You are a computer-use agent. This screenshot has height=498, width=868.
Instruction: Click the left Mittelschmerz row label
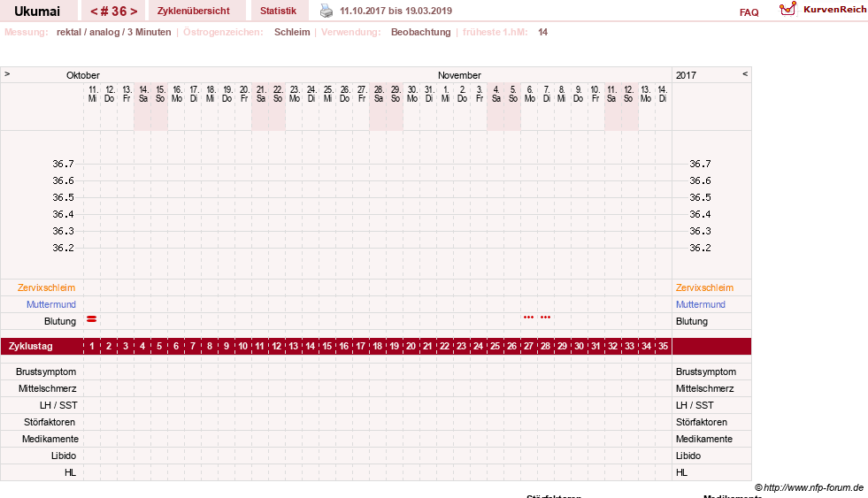pos(47,388)
